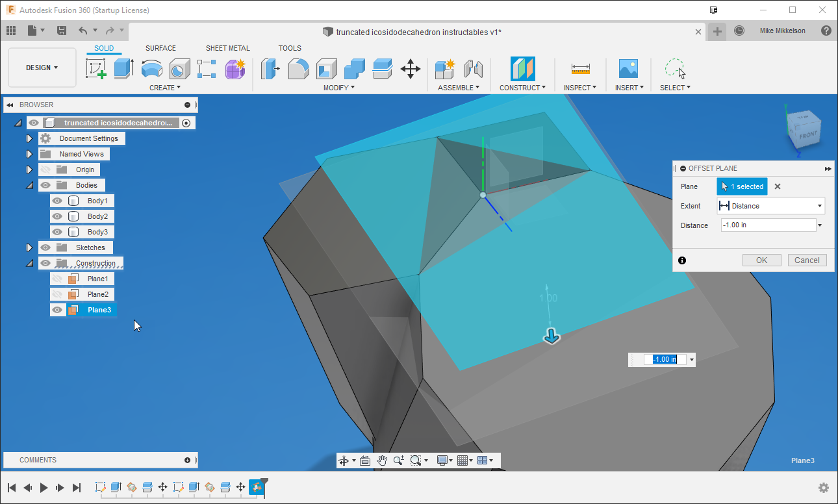Open the Measure tool under Inspect
Screen dimensions: 838x504
coord(580,68)
